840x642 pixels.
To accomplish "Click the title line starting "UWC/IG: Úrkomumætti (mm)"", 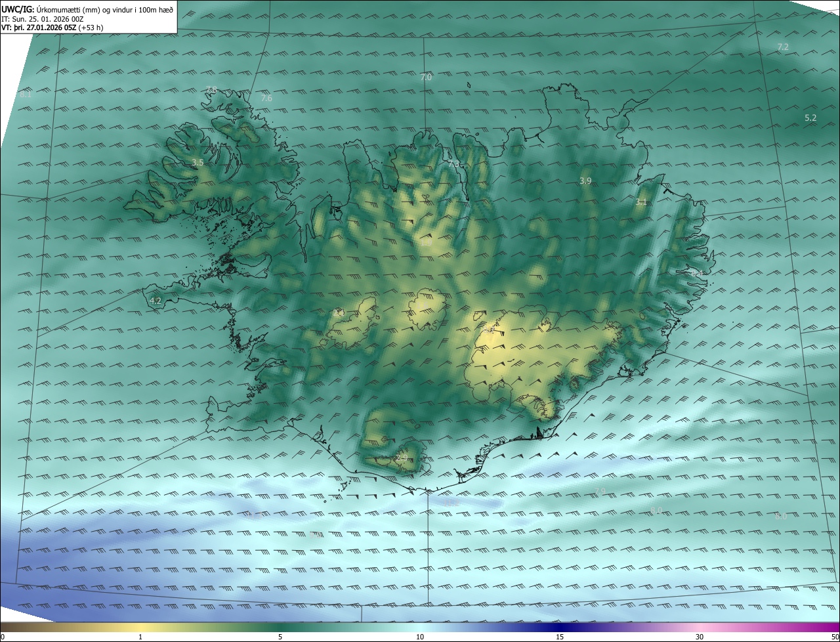I will [x=87, y=9].
